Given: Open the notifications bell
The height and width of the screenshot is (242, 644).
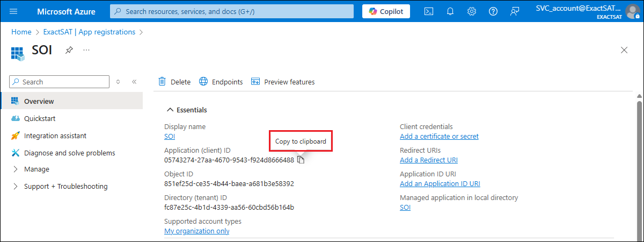Looking at the screenshot, I should click(450, 11).
